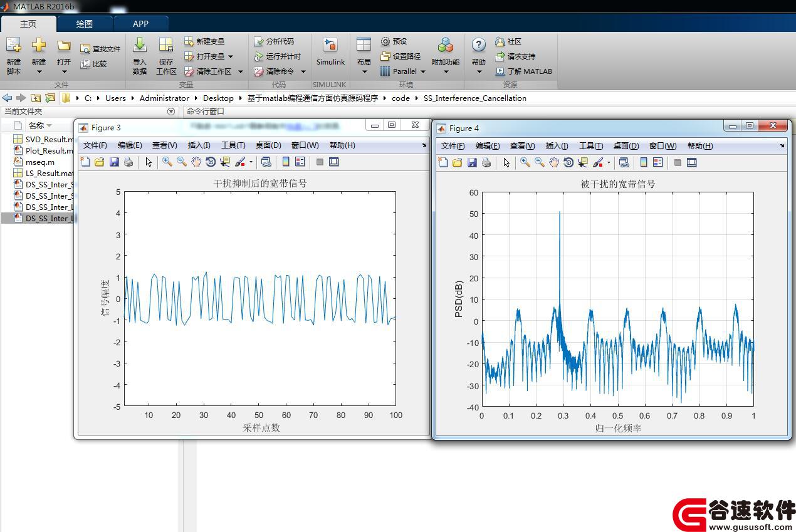Click the Desktop segment in address path
Viewport: 796px width, 532px height.
pos(218,98)
